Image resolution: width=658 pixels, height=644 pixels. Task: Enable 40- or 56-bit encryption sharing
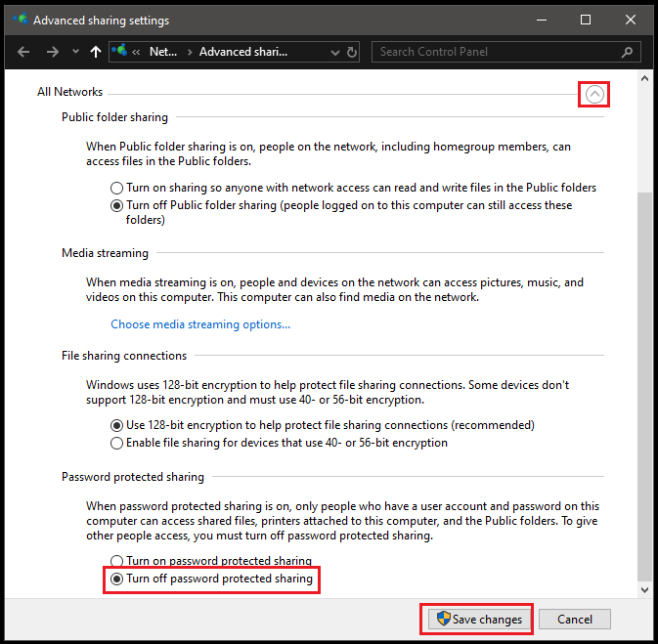[117, 443]
